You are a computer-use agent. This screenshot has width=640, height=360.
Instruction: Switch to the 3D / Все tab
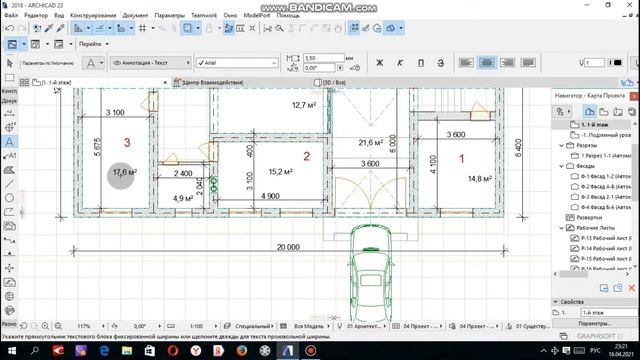point(330,82)
